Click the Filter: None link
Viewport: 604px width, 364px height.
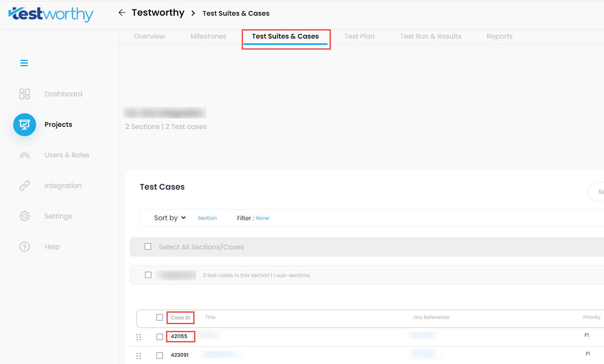tap(262, 218)
